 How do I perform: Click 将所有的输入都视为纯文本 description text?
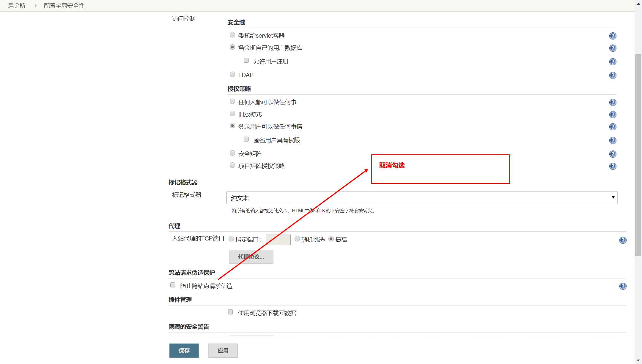304,211
